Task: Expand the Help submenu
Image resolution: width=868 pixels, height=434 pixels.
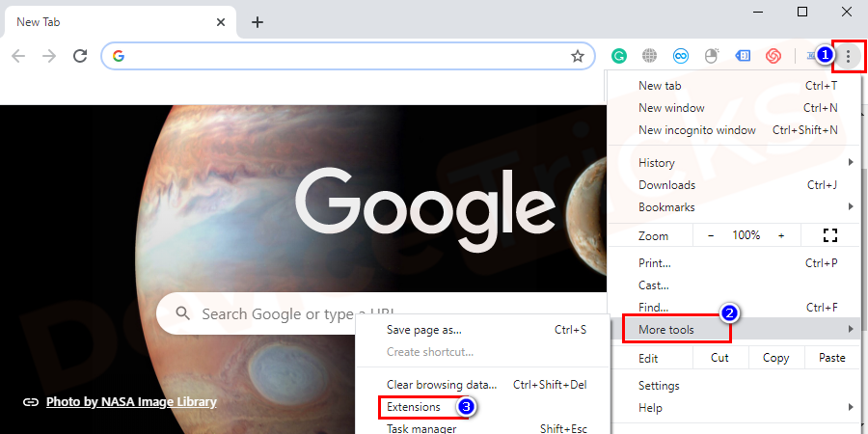Action: pyautogui.click(x=734, y=407)
